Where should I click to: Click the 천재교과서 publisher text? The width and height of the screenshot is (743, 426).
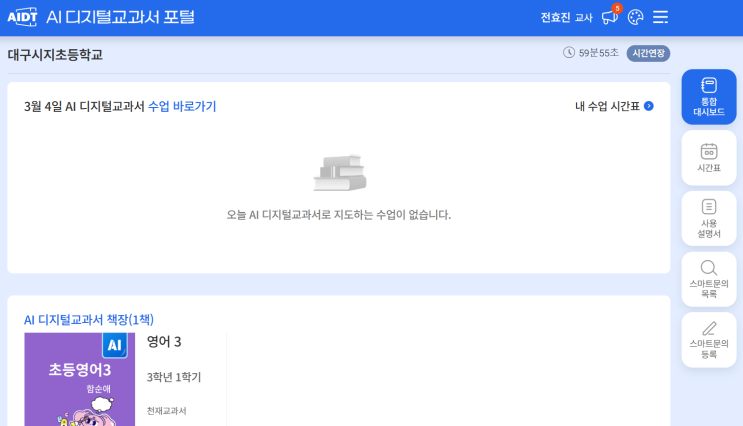166,411
